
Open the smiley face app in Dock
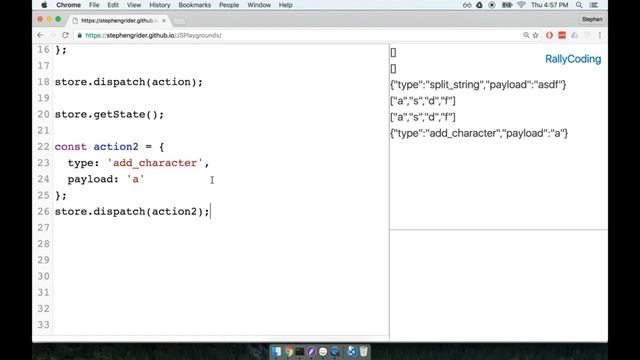click(x=323, y=351)
